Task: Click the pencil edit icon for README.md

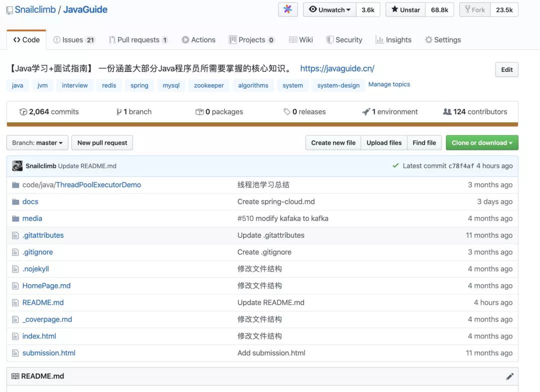Action: pos(509,376)
